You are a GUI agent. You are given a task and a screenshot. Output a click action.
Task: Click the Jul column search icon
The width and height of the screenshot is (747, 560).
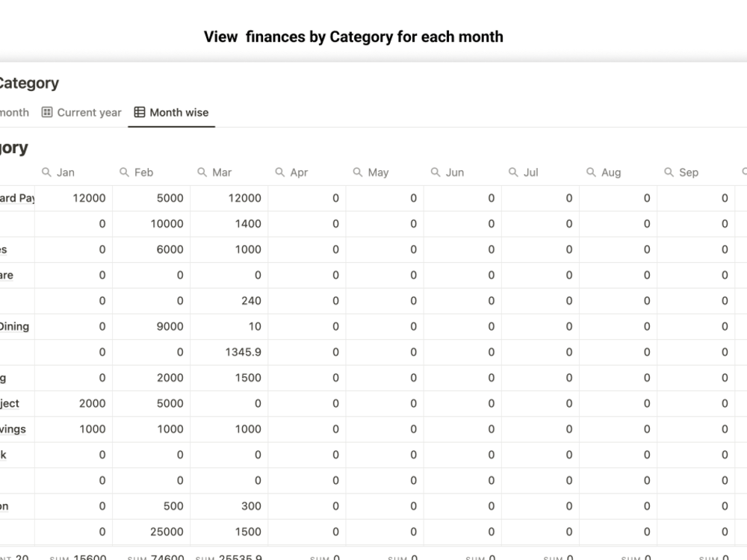pyautogui.click(x=513, y=172)
